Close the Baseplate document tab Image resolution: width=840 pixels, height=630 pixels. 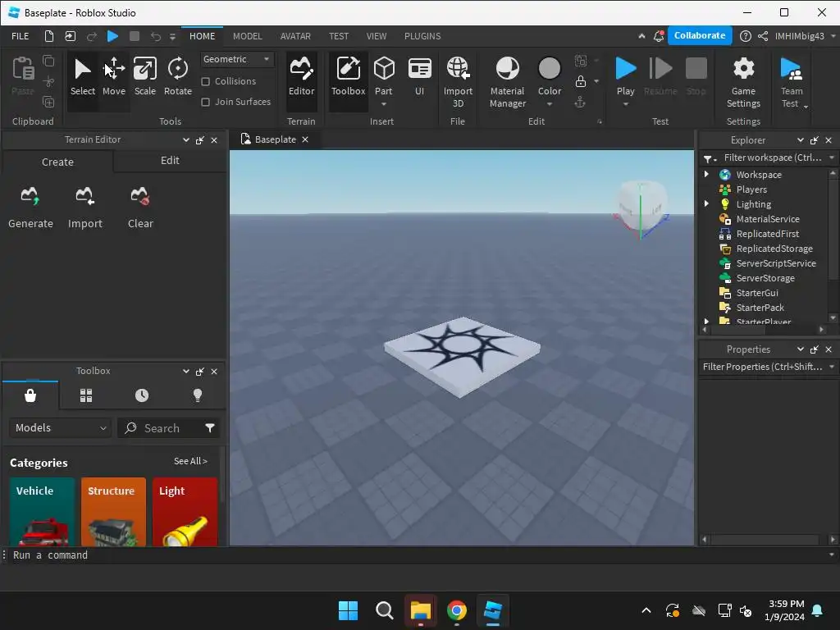[305, 139]
